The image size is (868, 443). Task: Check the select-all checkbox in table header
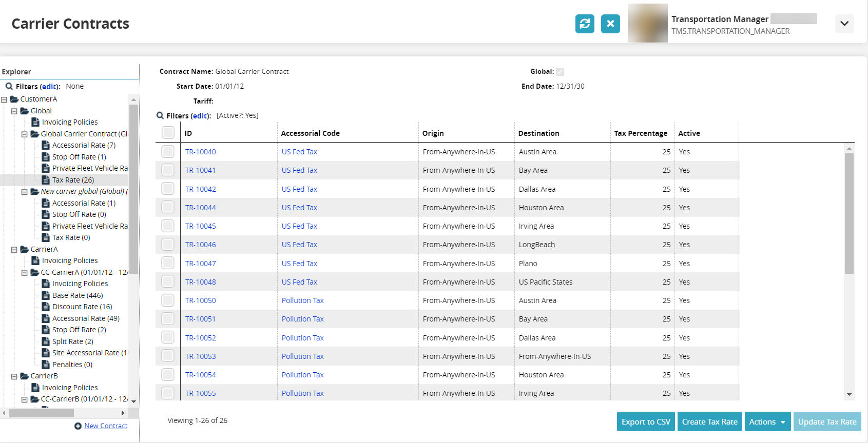[x=168, y=133]
